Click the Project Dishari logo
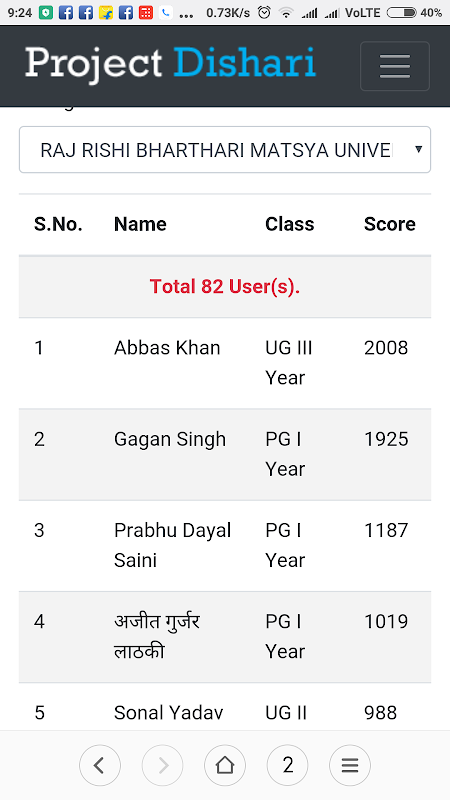450x800 pixels. (x=170, y=65)
